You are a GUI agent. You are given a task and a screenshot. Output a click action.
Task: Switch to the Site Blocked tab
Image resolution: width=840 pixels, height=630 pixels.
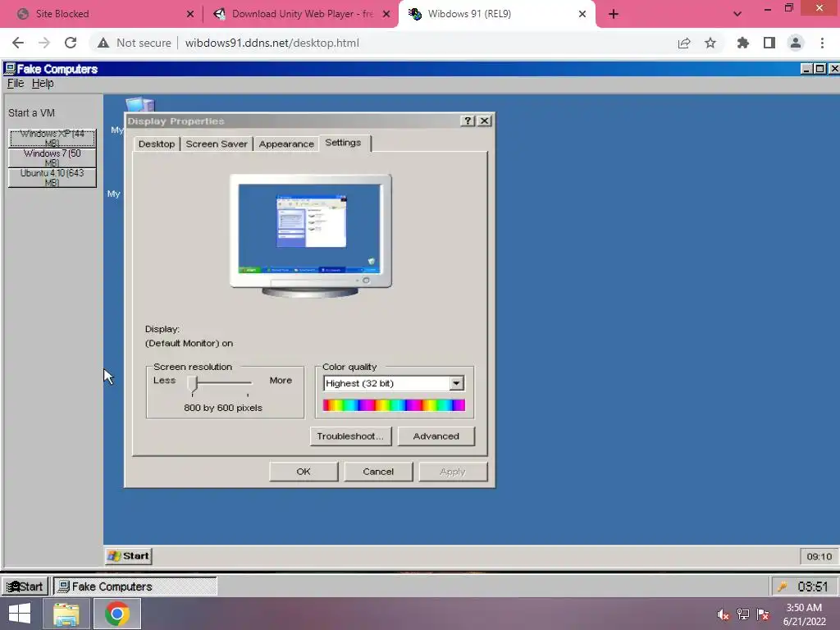[x=106, y=14]
